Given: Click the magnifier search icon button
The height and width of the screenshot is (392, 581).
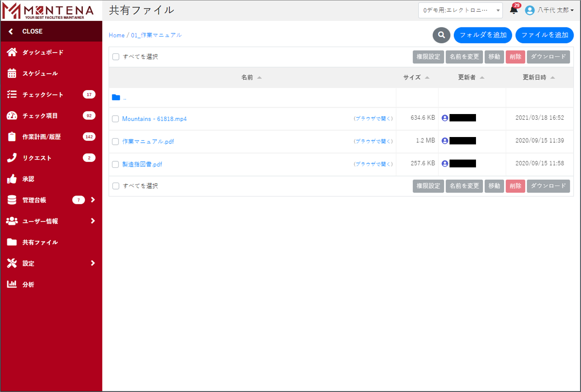Looking at the screenshot, I should [441, 35].
